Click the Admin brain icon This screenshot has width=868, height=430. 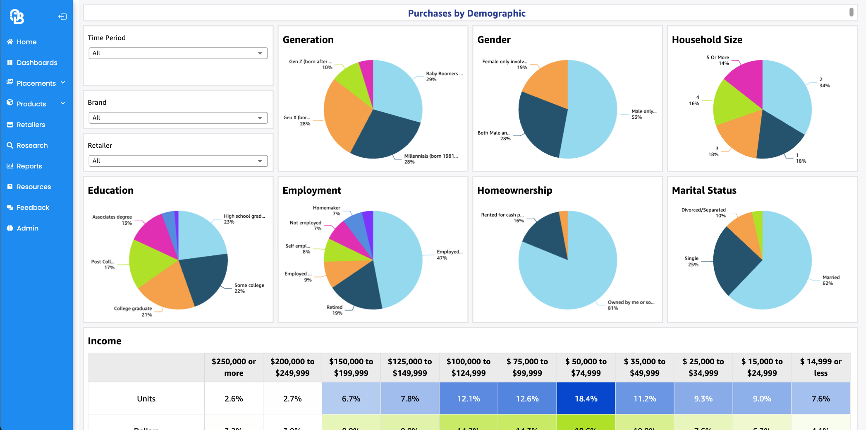coord(10,228)
